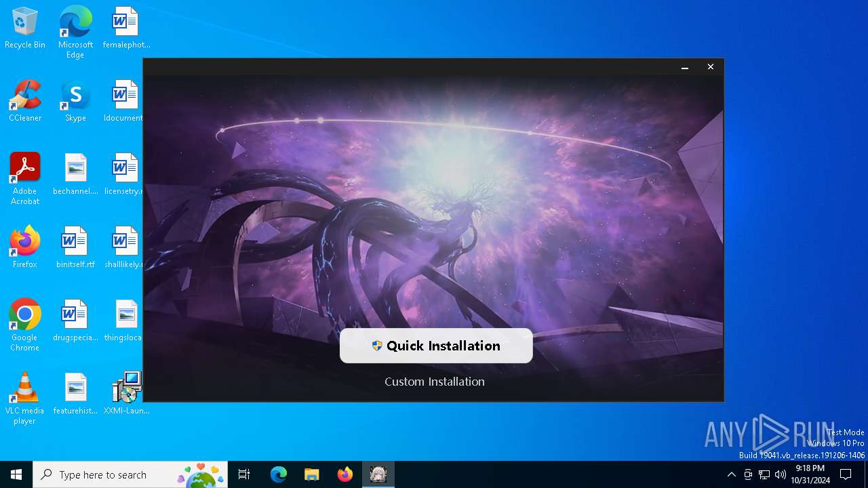Select the thingsloca image file icon

(x=124, y=321)
